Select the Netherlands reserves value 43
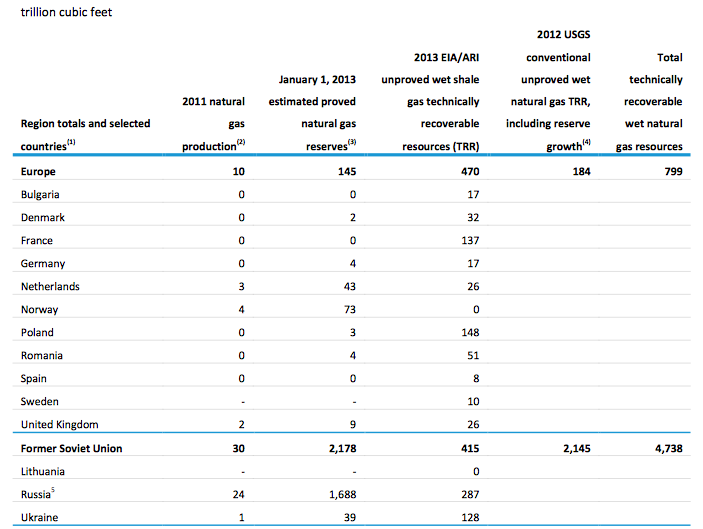 pos(350,286)
